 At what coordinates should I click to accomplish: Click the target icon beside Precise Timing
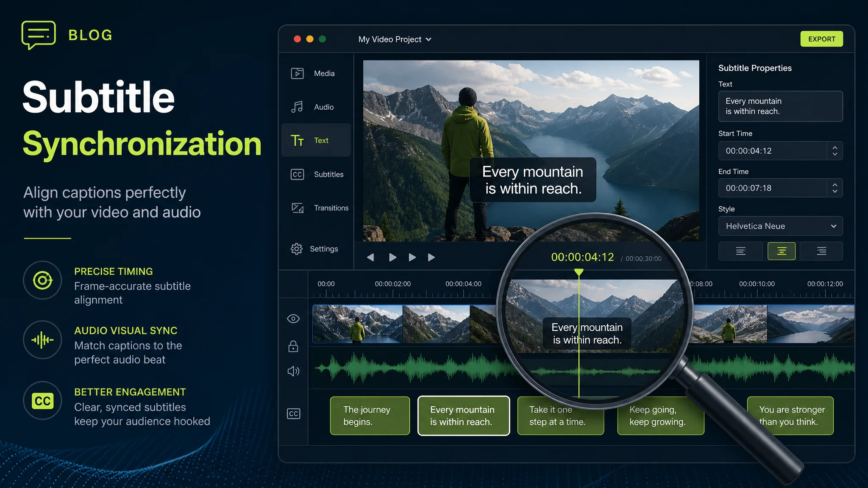[42, 280]
